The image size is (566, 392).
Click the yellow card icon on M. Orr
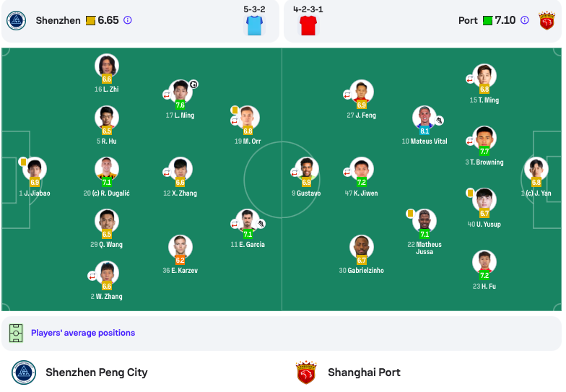pyautogui.click(x=235, y=110)
